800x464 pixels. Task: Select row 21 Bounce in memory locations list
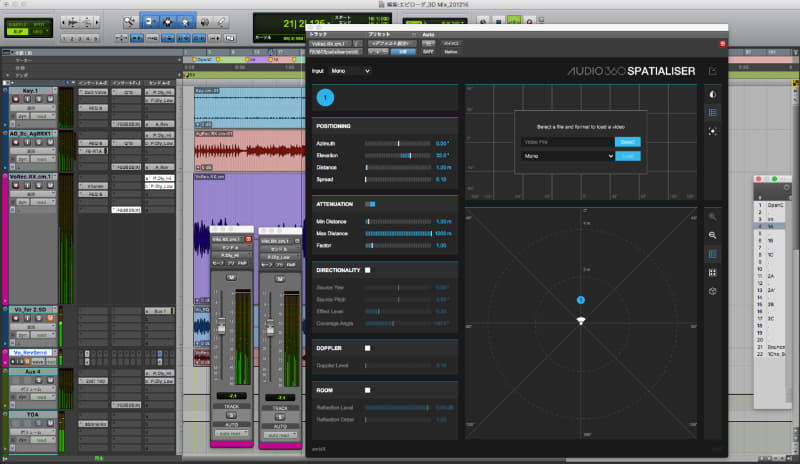(x=771, y=347)
